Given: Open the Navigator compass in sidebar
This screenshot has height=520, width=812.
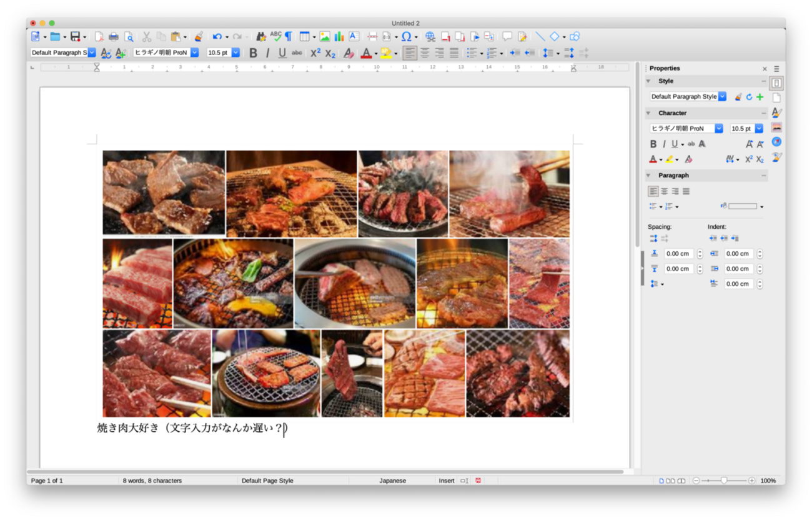Looking at the screenshot, I should (776, 142).
